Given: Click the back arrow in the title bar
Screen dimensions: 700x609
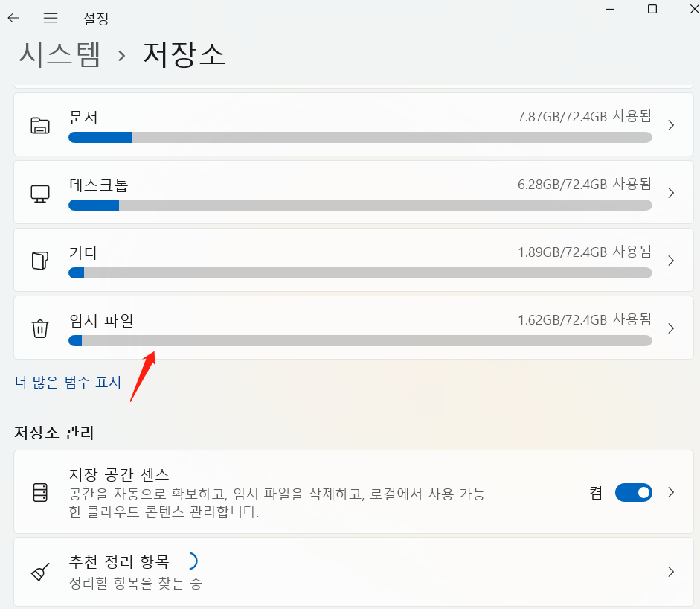Looking at the screenshot, I should point(13,18).
